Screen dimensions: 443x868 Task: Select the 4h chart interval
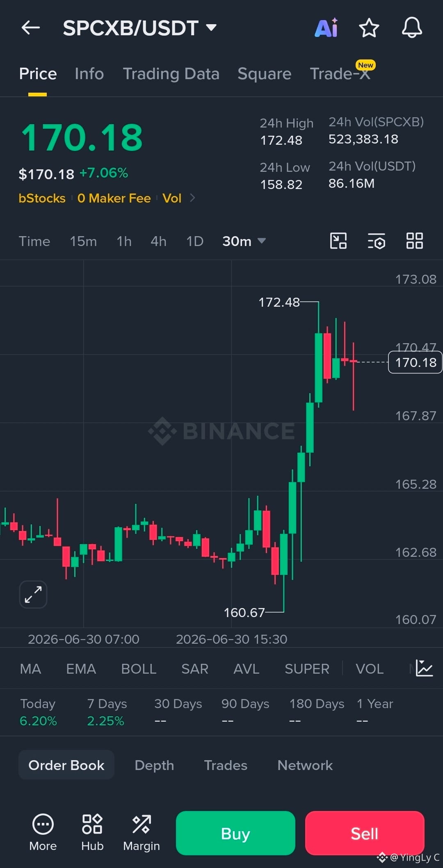click(158, 241)
